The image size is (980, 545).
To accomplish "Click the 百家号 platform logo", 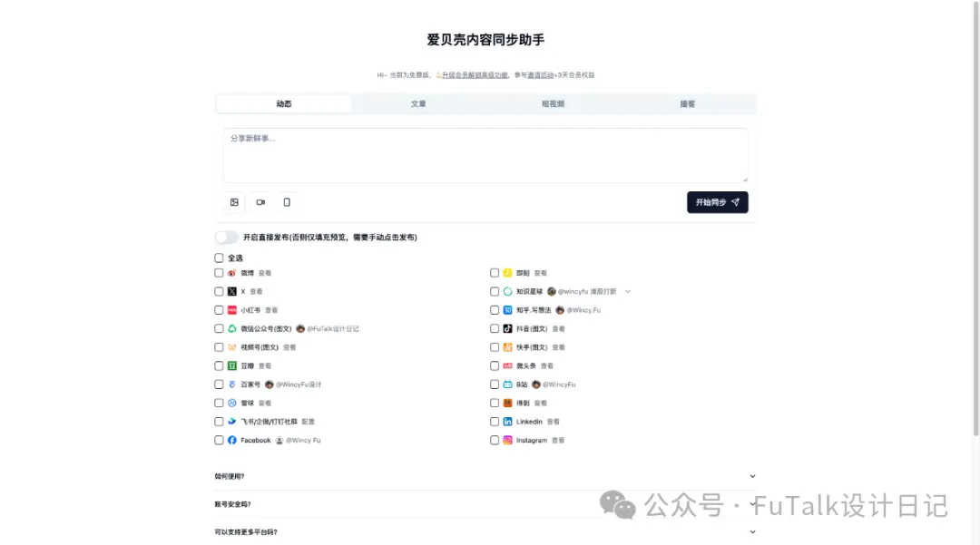I will pyautogui.click(x=232, y=384).
